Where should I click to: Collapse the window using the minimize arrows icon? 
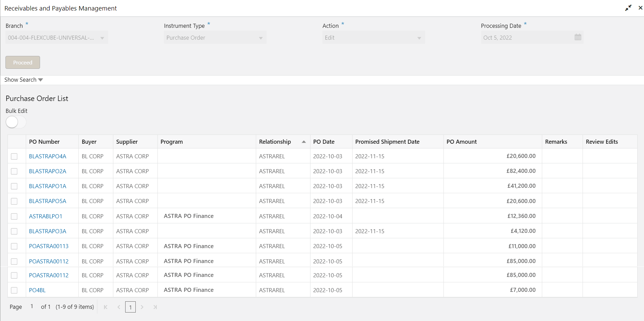pos(628,8)
